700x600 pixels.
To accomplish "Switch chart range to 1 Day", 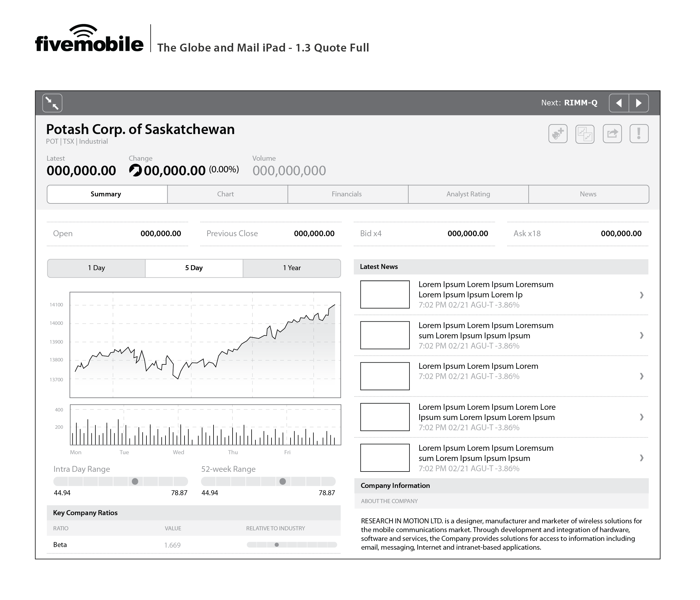I will coord(96,268).
